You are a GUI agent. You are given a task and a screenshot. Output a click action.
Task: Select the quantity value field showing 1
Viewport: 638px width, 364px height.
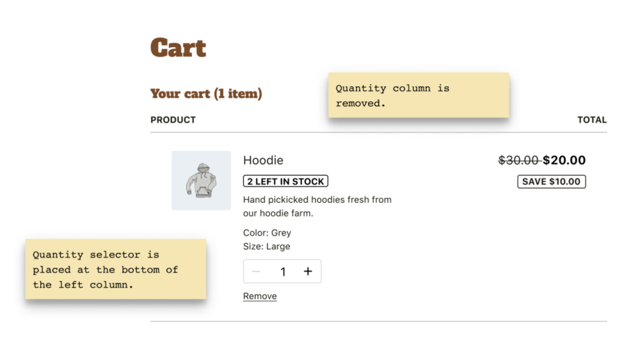click(283, 271)
